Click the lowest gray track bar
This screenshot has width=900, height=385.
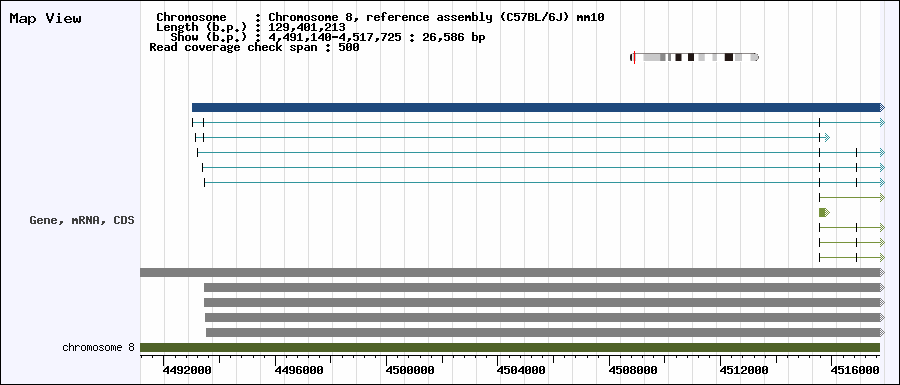coord(546,332)
